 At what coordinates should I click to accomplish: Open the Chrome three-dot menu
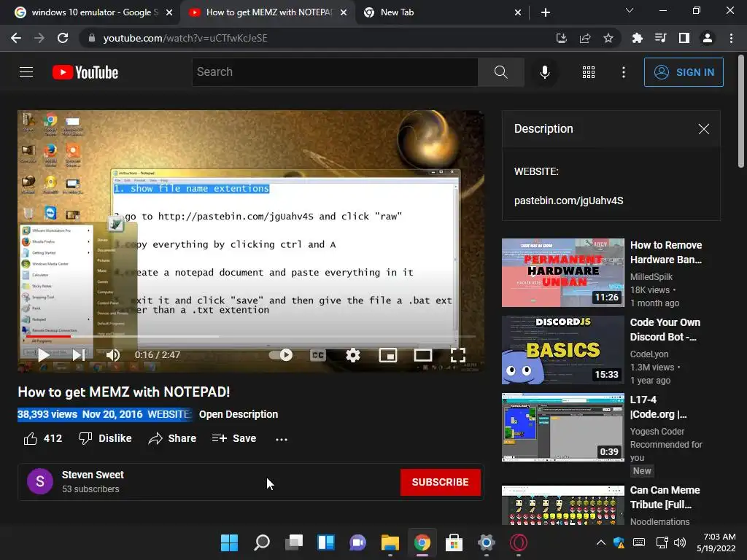(x=731, y=38)
